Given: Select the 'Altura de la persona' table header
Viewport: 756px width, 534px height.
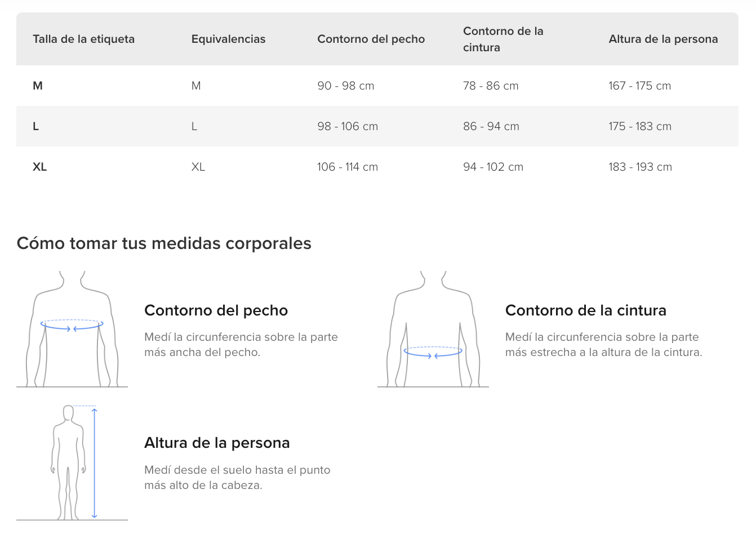Looking at the screenshot, I should click(663, 39).
